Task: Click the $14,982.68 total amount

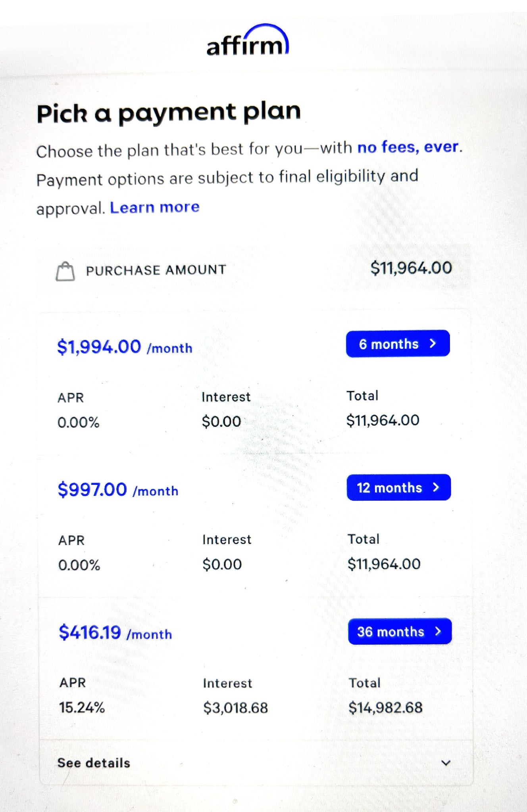Action: tap(385, 708)
